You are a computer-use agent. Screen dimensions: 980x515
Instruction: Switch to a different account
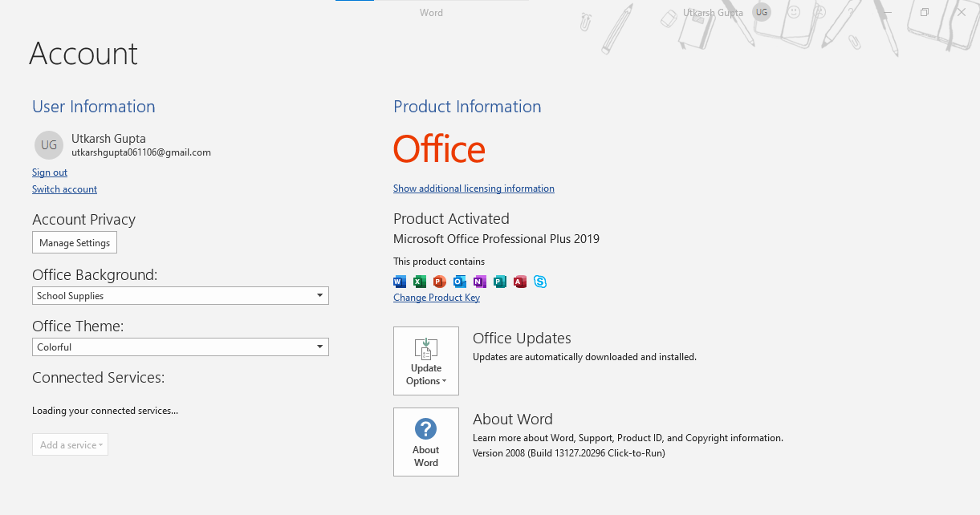click(x=64, y=189)
